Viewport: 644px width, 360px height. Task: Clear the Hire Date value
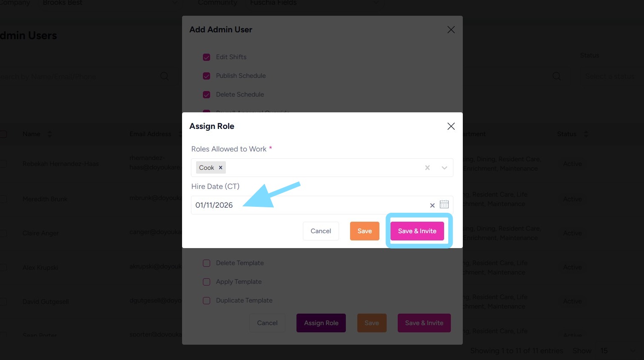[x=432, y=205]
